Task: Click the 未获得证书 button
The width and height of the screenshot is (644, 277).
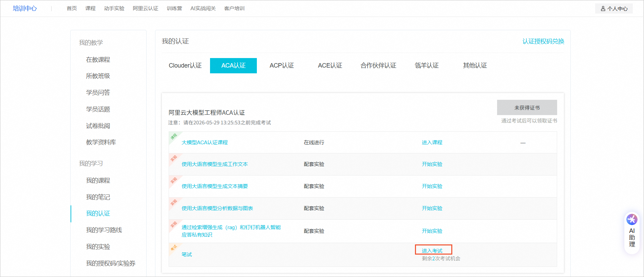Action: (527, 108)
